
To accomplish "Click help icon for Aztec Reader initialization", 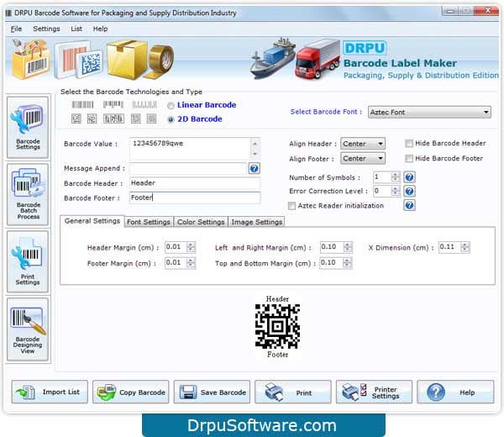I will [409, 206].
